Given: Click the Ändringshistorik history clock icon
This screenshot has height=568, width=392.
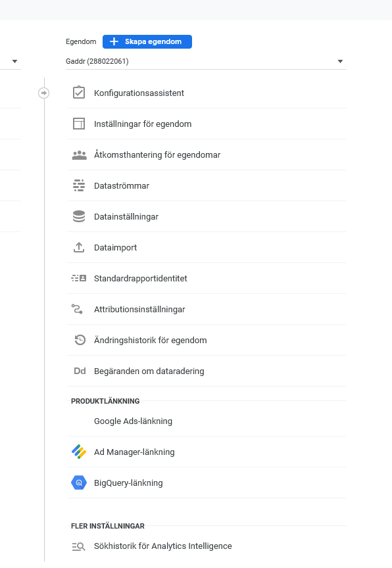Looking at the screenshot, I should (x=78, y=340).
